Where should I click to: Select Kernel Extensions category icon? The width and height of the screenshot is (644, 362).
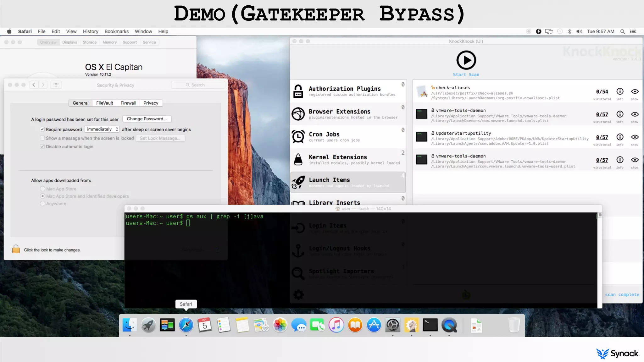pyautogui.click(x=298, y=159)
